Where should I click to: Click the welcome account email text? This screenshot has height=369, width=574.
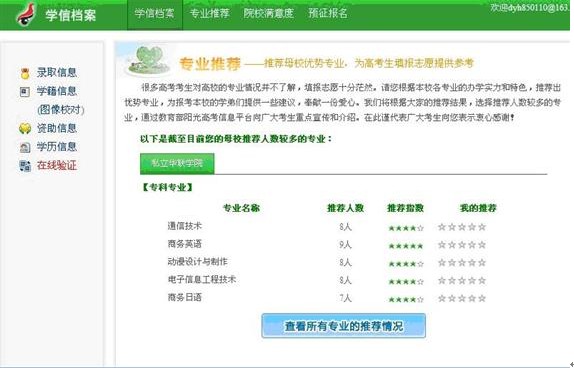coord(530,8)
